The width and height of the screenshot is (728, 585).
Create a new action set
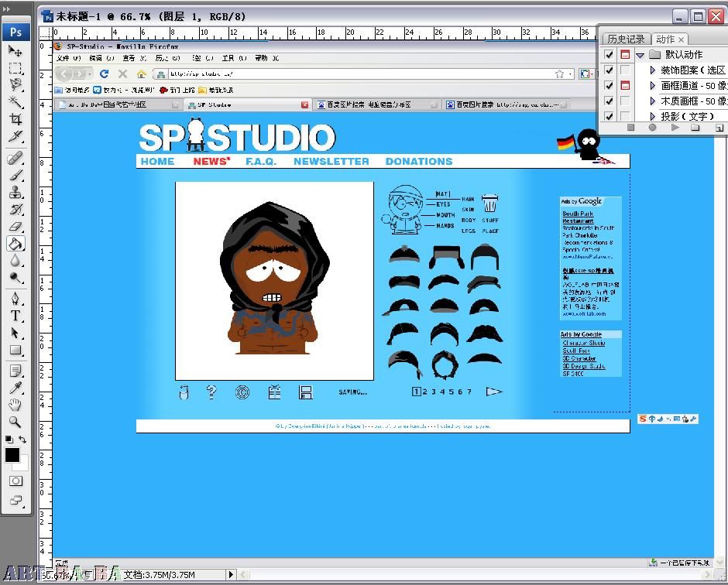tap(695, 127)
